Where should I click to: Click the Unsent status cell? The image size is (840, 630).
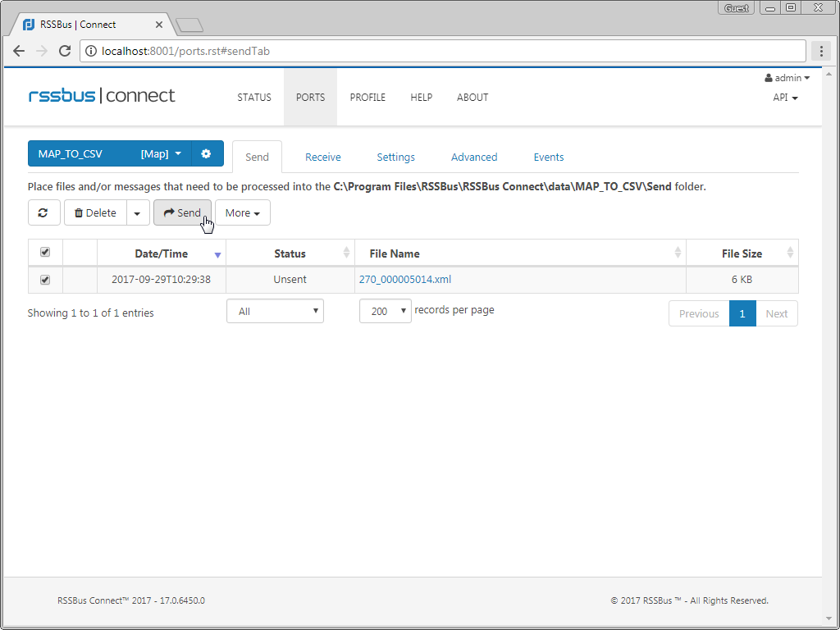tap(290, 280)
